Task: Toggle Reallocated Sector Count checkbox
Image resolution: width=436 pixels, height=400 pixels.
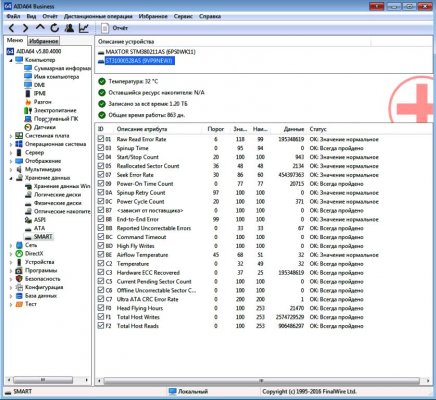Action: [x=101, y=165]
